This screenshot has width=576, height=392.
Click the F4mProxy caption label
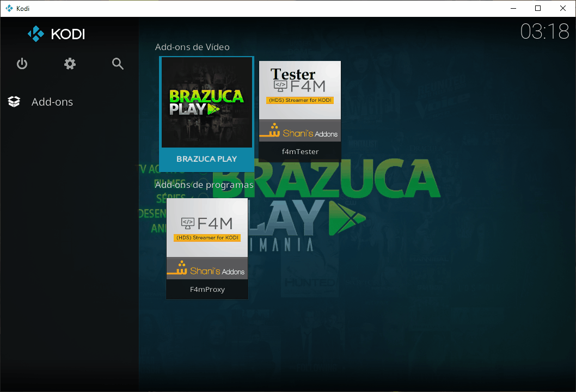click(207, 290)
